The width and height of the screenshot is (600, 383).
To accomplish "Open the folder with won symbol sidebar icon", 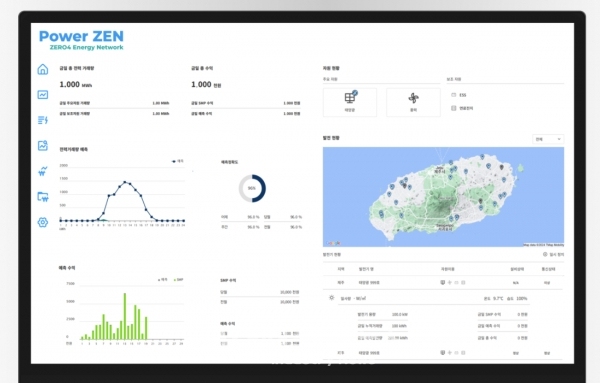I will click(43, 197).
